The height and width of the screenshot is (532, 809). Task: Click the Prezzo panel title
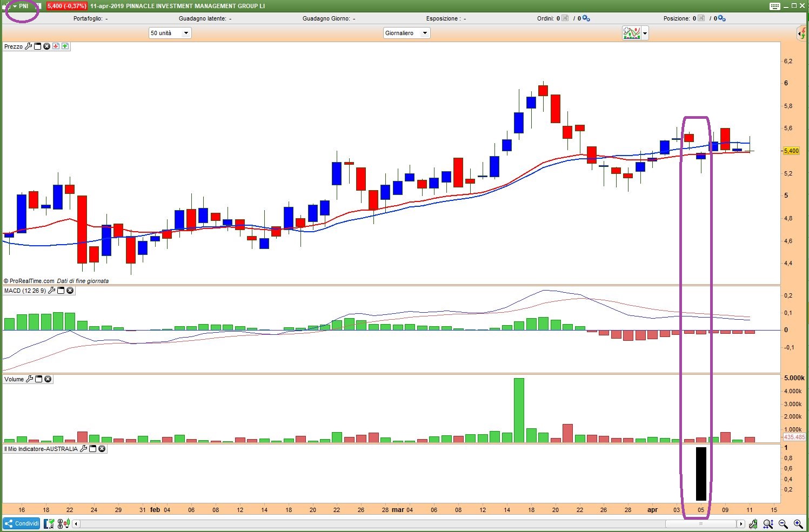14,46
